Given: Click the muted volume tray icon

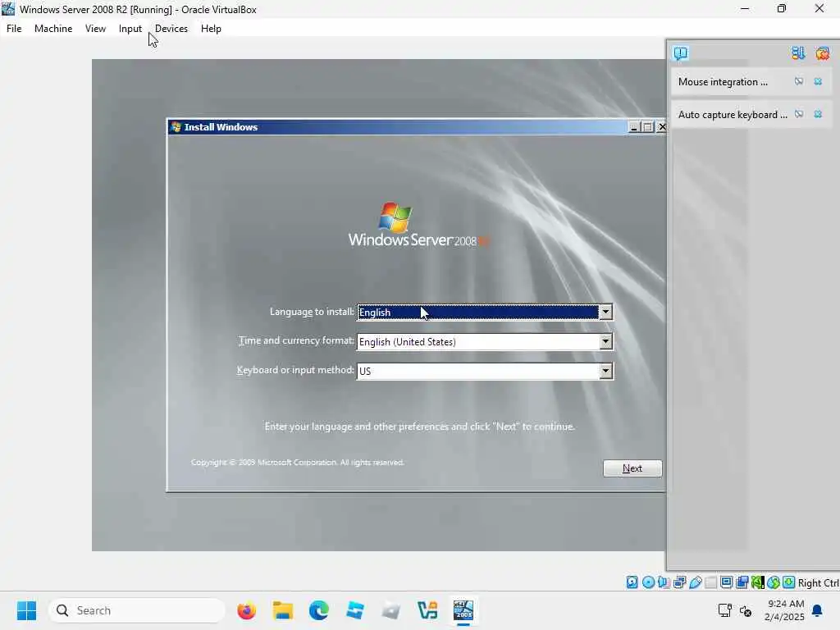Looking at the screenshot, I should [746, 610].
